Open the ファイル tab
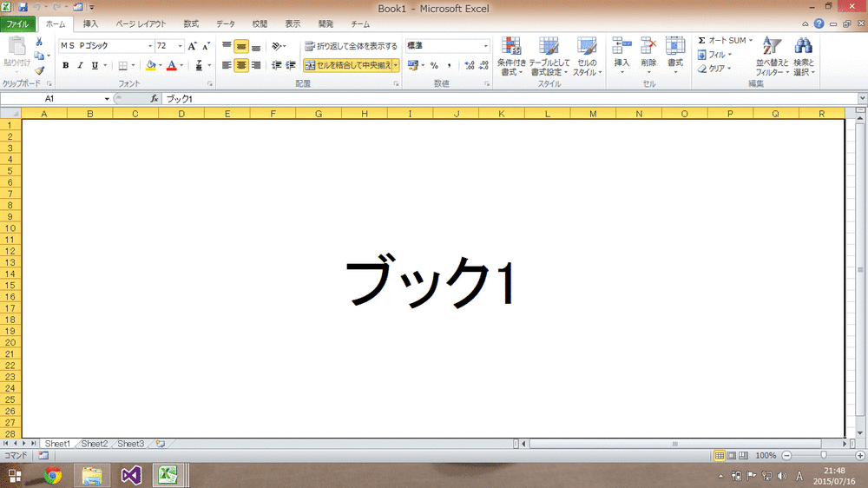The width and height of the screenshot is (868, 488). [17, 24]
